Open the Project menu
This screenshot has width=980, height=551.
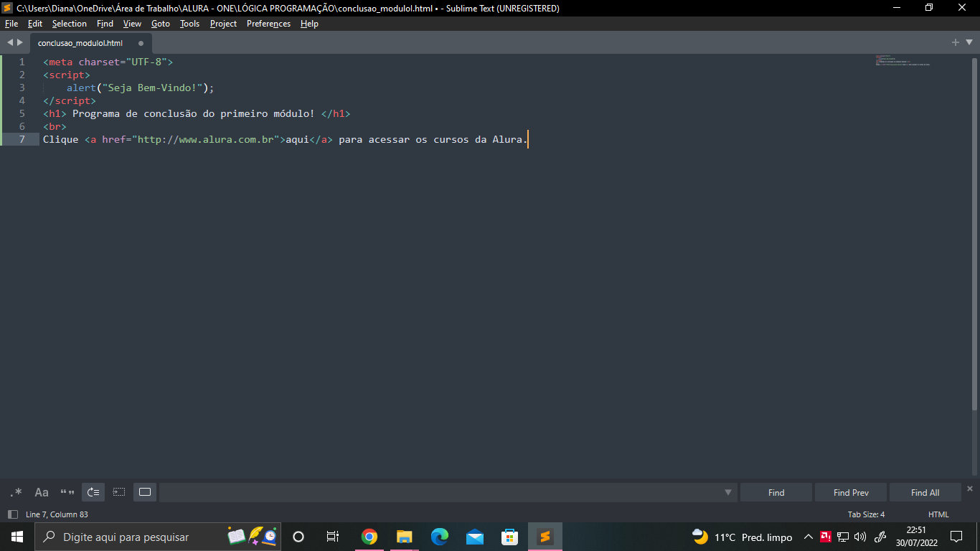(x=223, y=24)
